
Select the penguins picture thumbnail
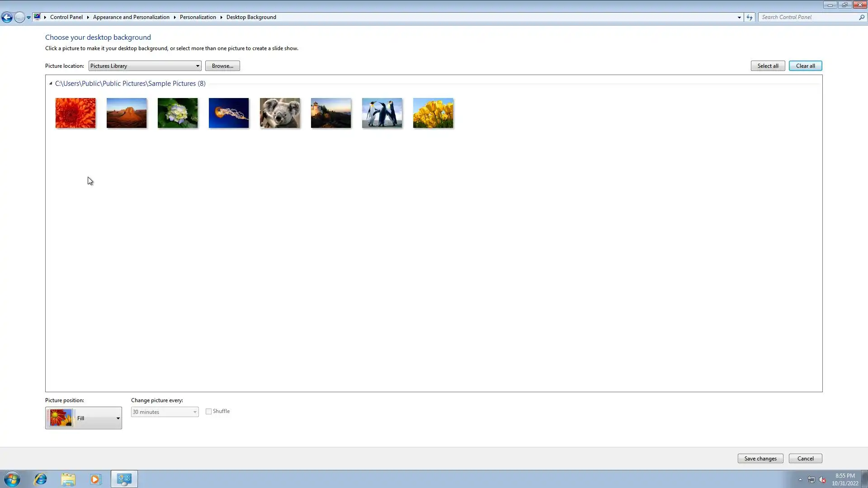point(382,113)
